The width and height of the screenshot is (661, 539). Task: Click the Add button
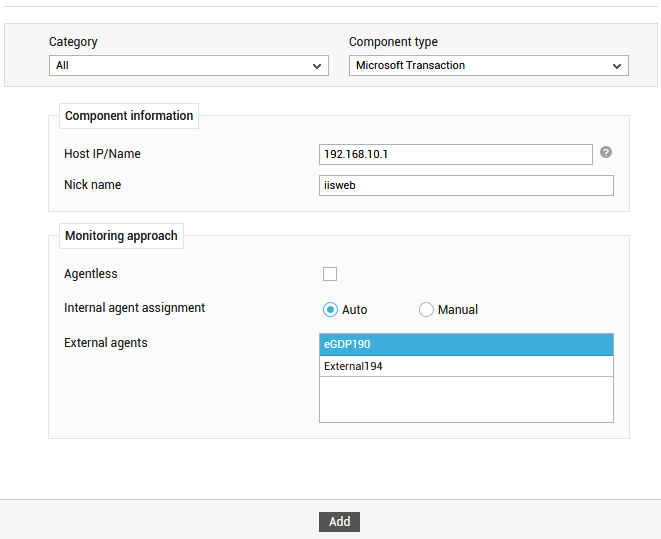339,522
